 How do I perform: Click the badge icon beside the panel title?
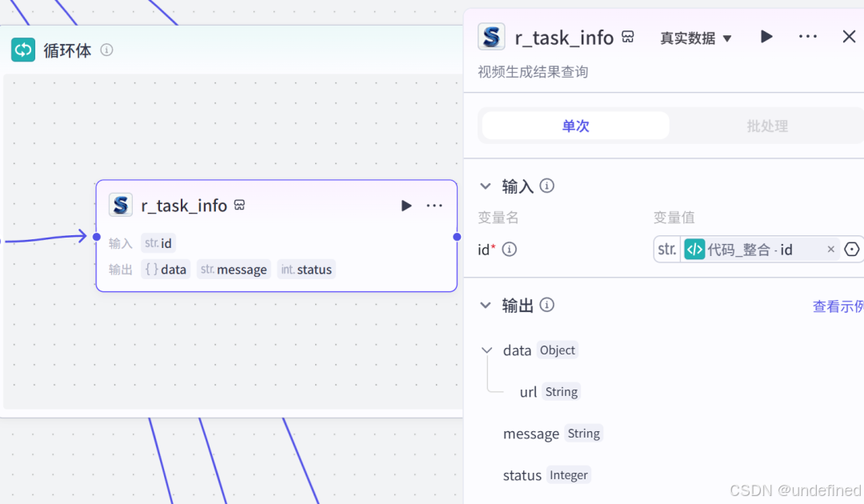coord(628,37)
